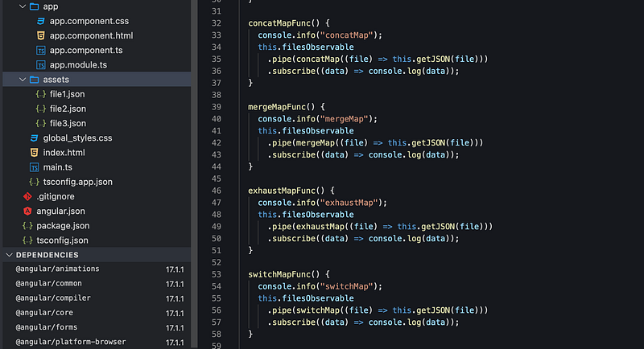Select @angular/forms dependency
Screen dimensions: 644x349
click(47, 327)
